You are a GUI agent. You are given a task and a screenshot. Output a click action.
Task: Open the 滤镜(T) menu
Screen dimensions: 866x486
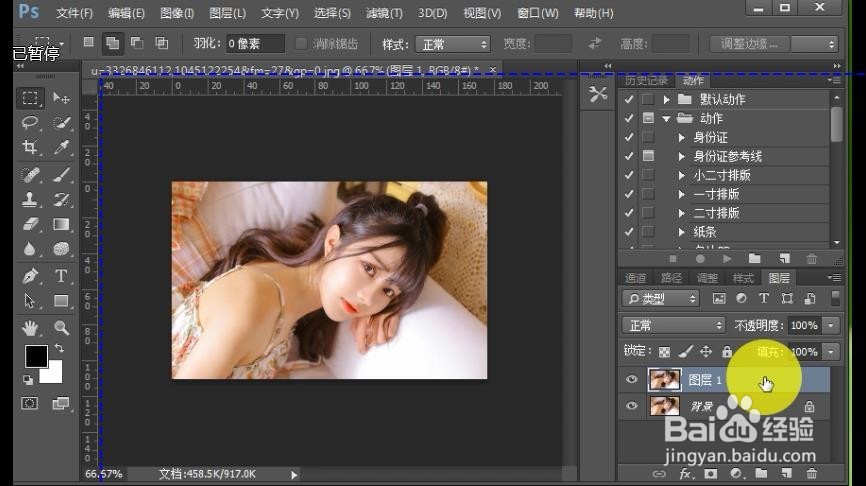384,13
